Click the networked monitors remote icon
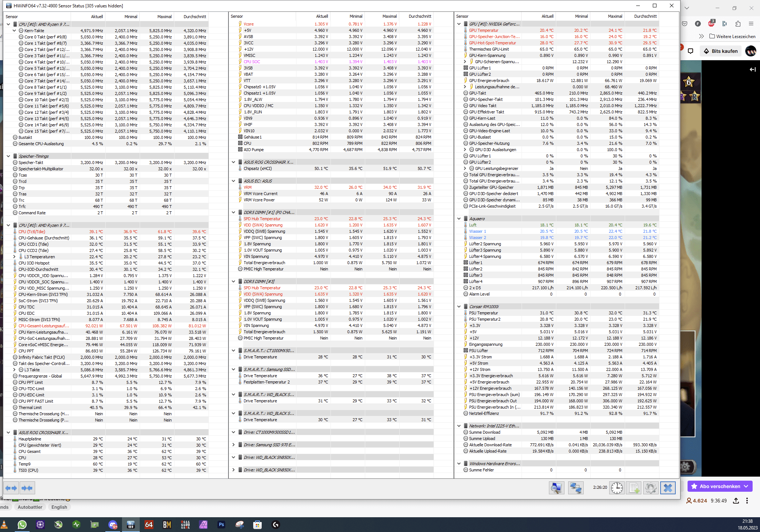This screenshot has height=532, width=760. coord(576,488)
